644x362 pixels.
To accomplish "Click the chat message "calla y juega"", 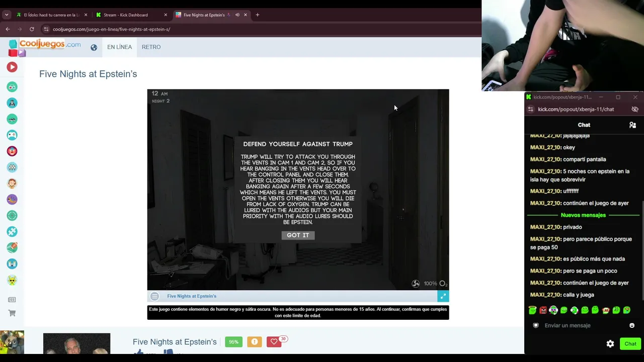I will (x=579, y=295).
